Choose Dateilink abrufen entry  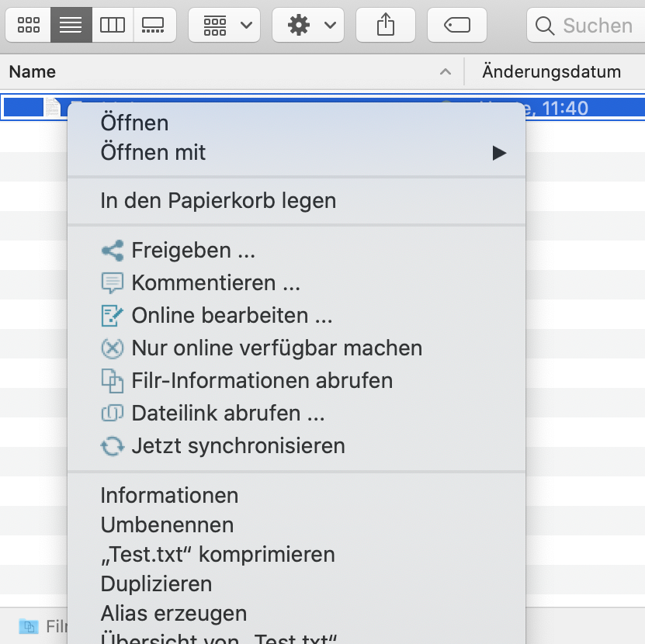tap(227, 414)
